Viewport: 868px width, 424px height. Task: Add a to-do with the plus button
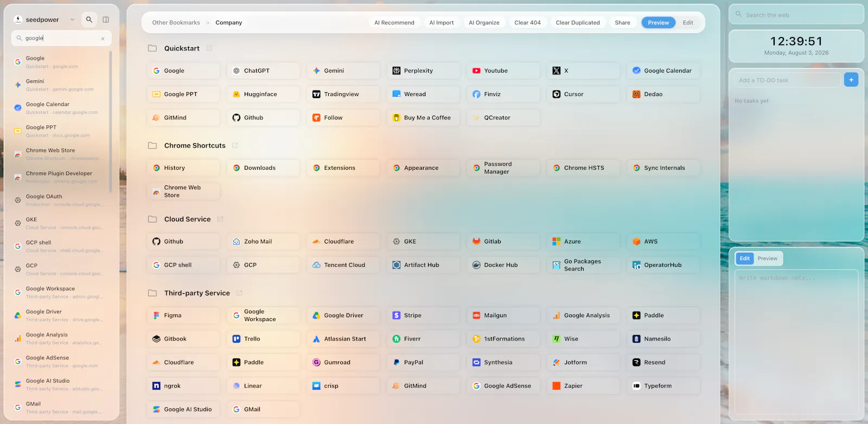point(851,80)
